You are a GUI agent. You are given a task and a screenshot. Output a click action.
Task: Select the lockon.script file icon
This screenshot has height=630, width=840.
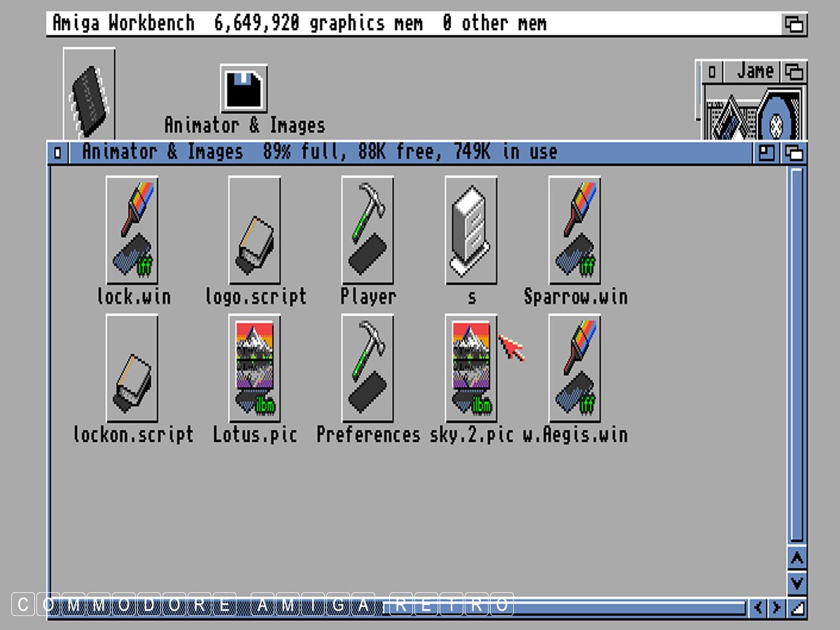click(132, 367)
